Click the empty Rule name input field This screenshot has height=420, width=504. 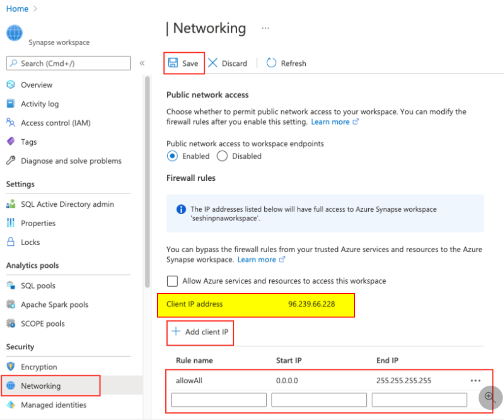tap(218, 399)
